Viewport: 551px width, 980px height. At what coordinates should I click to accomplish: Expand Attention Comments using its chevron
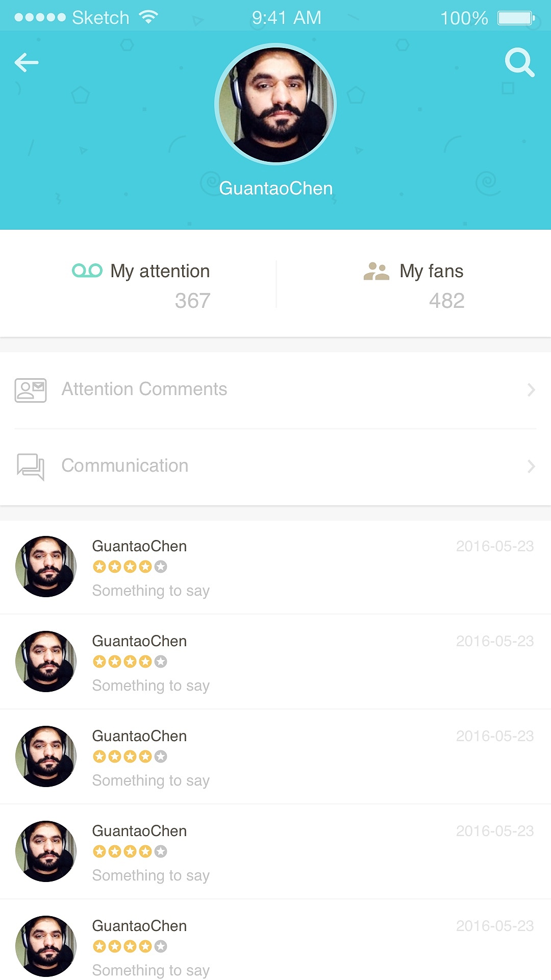click(x=531, y=390)
